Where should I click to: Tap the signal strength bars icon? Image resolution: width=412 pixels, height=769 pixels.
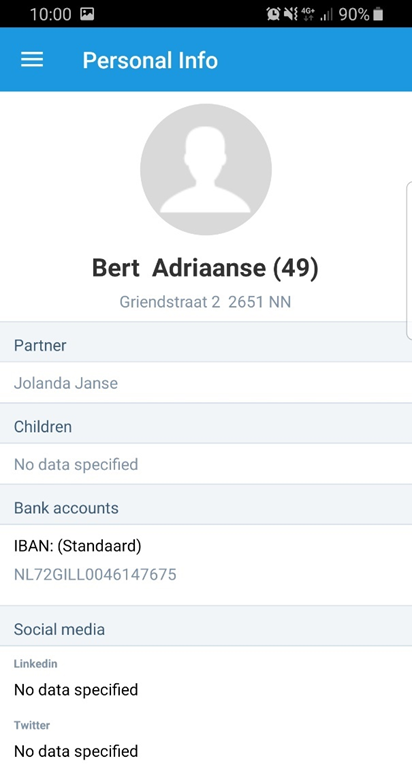click(326, 15)
